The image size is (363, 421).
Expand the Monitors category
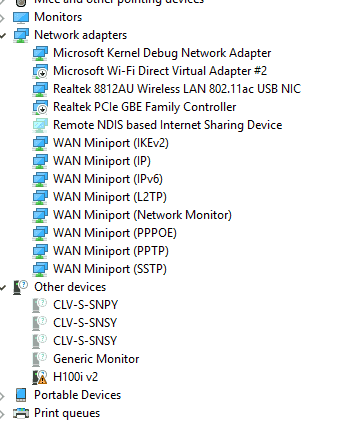tap(2, 17)
